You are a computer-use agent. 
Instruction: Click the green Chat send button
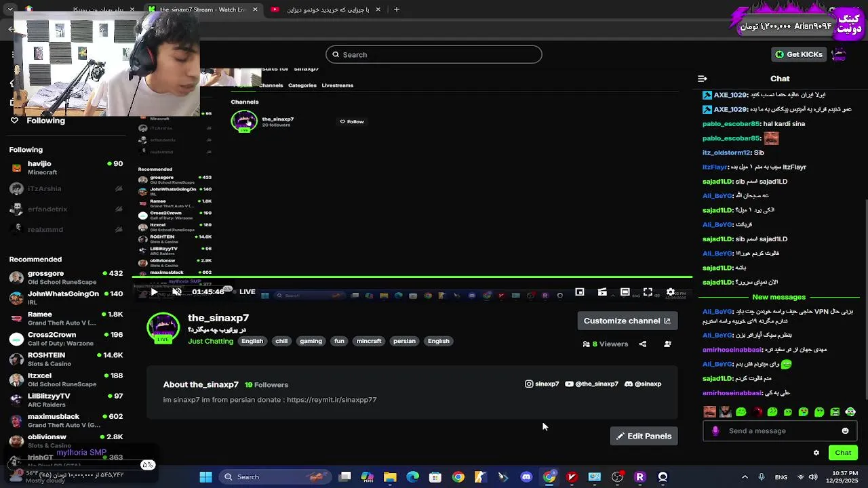click(x=843, y=453)
